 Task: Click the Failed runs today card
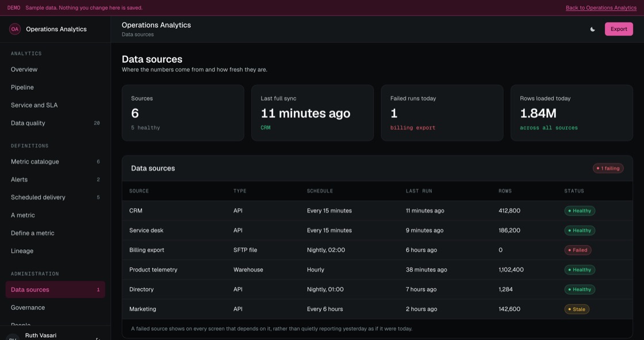(442, 113)
